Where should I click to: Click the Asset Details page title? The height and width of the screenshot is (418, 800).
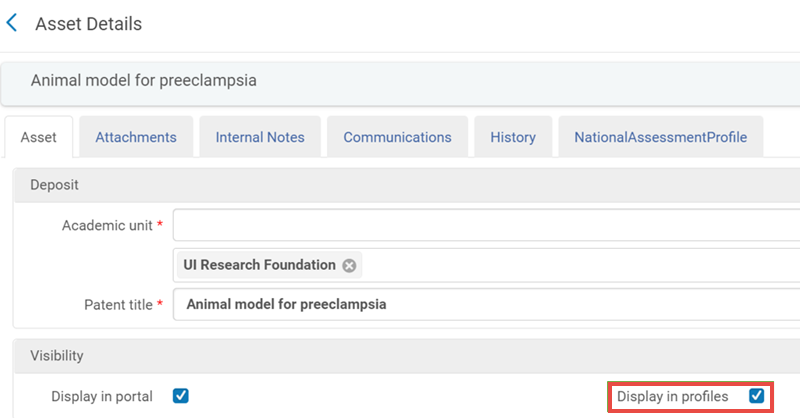(88, 24)
